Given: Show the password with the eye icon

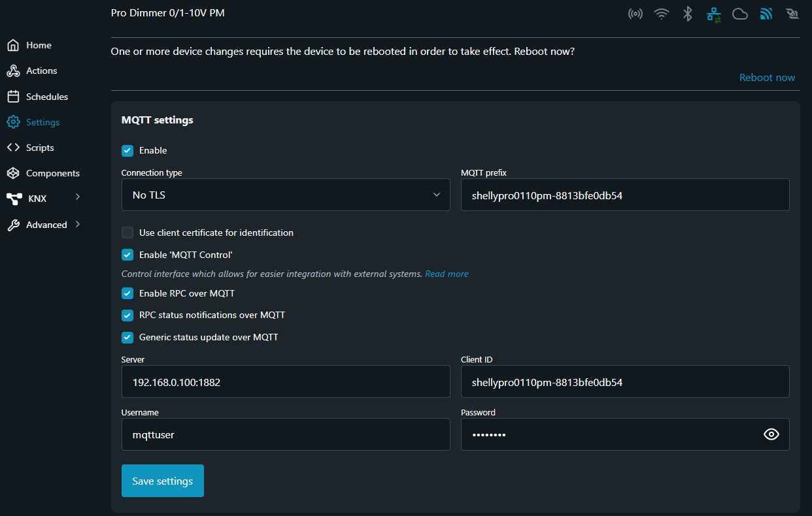Looking at the screenshot, I should click(x=771, y=434).
